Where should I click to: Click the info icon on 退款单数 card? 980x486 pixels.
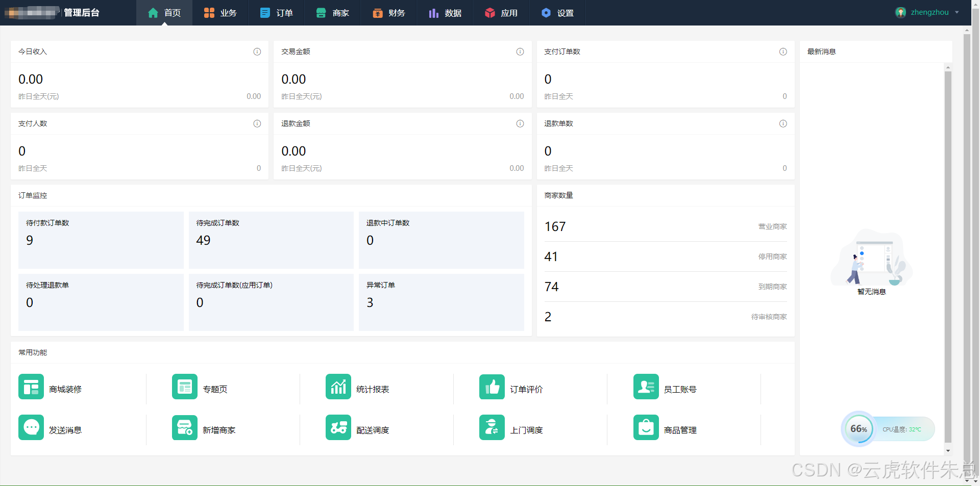click(783, 123)
